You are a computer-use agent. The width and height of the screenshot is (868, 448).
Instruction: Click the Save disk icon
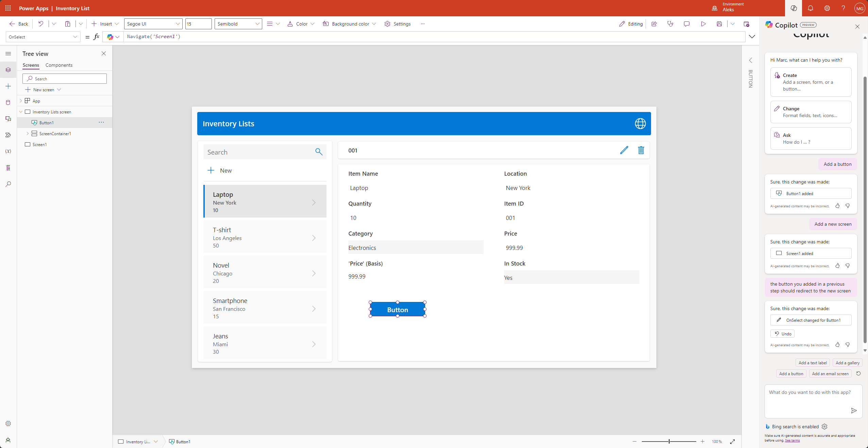(719, 24)
